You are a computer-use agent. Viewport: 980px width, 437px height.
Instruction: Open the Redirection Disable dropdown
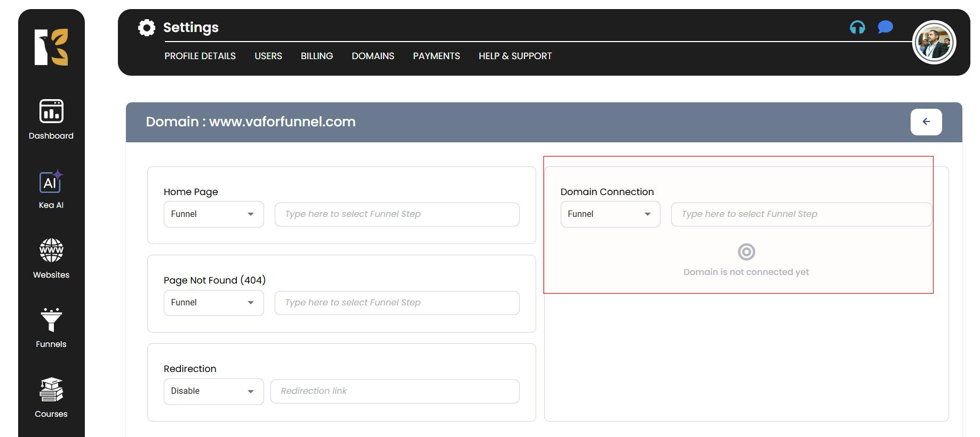coord(213,391)
